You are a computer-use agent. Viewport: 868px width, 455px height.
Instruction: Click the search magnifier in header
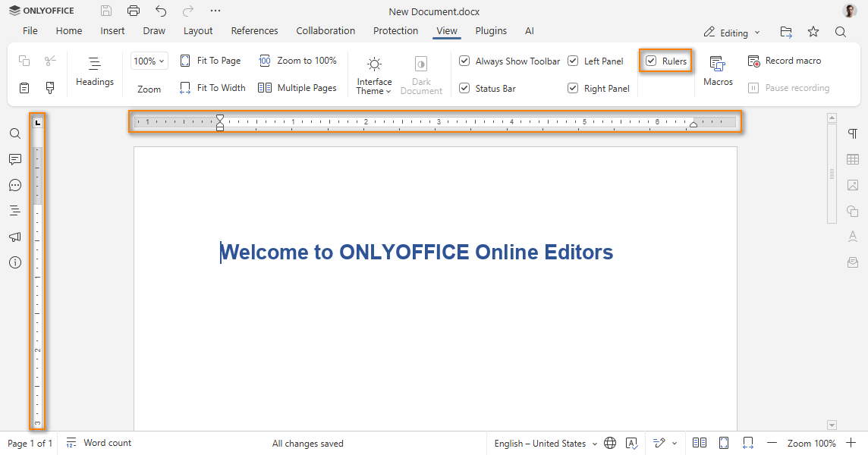click(841, 32)
